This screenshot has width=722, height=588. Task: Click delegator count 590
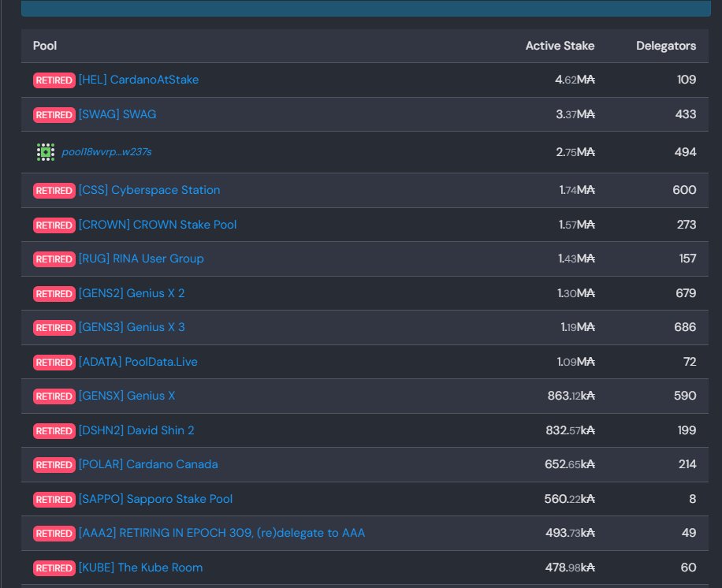pyautogui.click(x=685, y=396)
